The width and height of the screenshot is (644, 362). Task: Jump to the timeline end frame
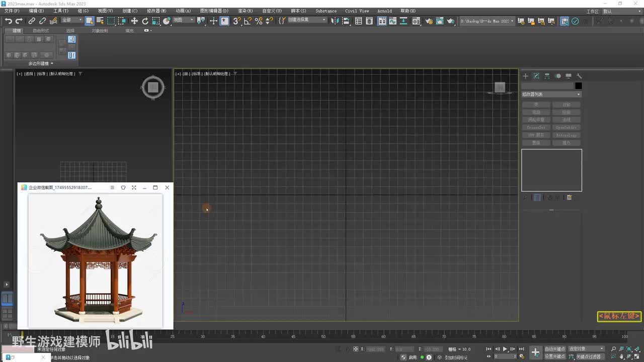(522, 349)
